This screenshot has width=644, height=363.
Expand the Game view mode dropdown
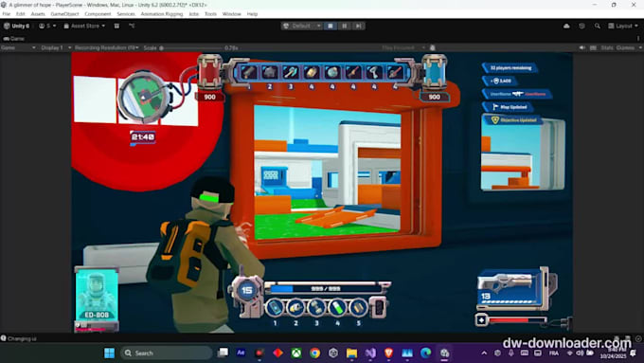[x=18, y=47]
